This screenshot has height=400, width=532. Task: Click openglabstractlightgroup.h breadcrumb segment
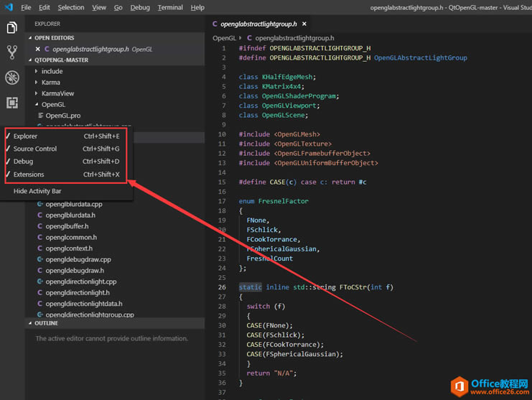pos(294,38)
